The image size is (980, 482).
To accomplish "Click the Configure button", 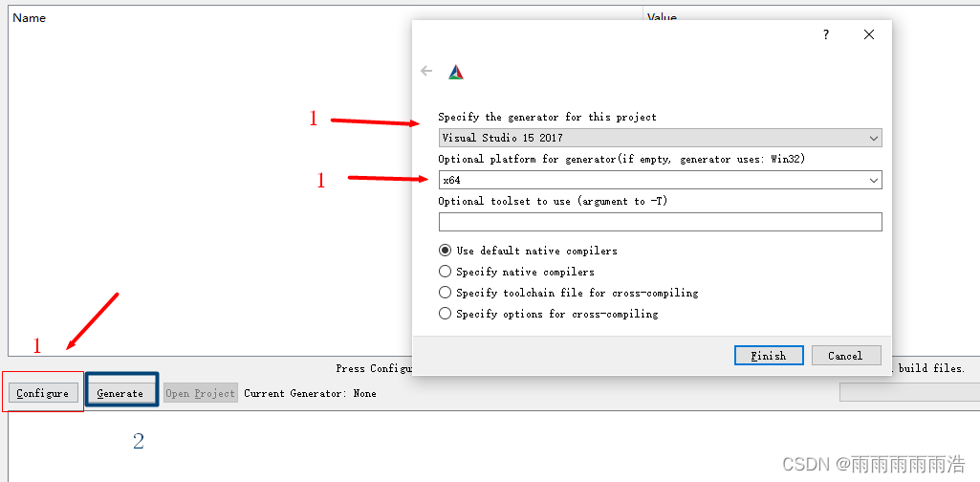I will click(x=43, y=393).
